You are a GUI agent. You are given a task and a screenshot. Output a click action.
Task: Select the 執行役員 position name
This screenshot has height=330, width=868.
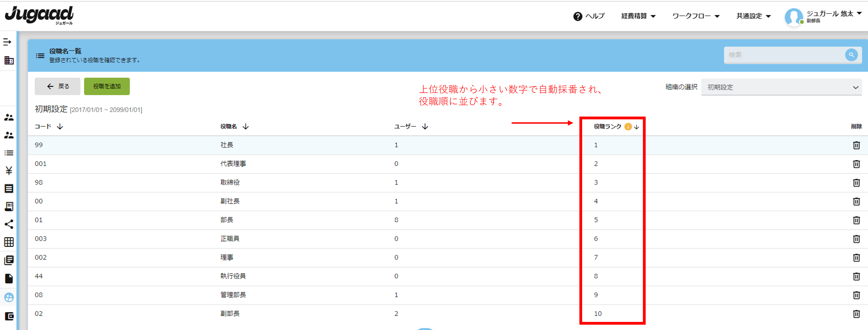pos(233,276)
